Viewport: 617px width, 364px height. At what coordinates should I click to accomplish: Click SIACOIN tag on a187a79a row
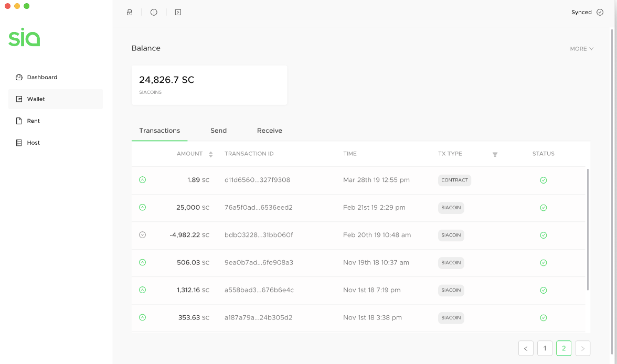pyautogui.click(x=451, y=318)
